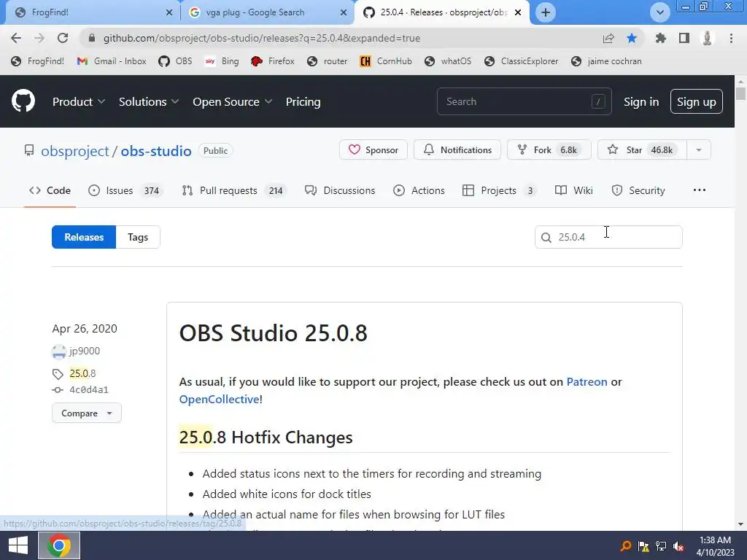This screenshot has height=560, width=747.
Task: Open tab search chevron button
Action: click(x=659, y=12)
